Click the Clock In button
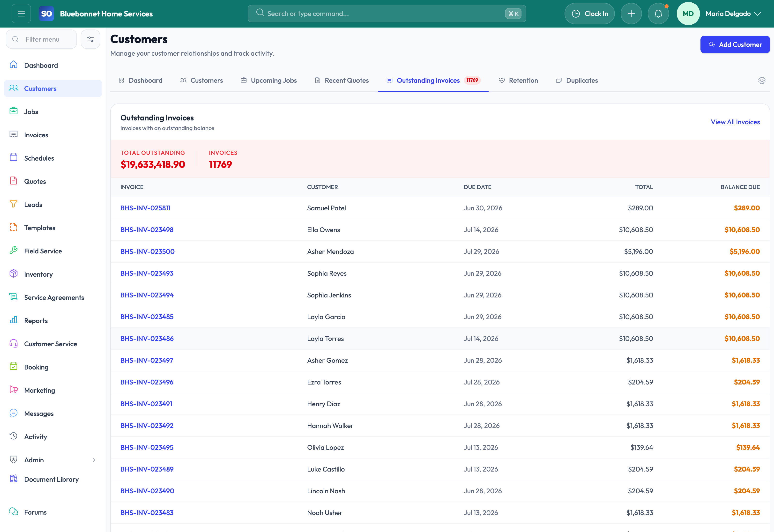The width and height of the screenshot is (774, 532). (x=589, y=14)
